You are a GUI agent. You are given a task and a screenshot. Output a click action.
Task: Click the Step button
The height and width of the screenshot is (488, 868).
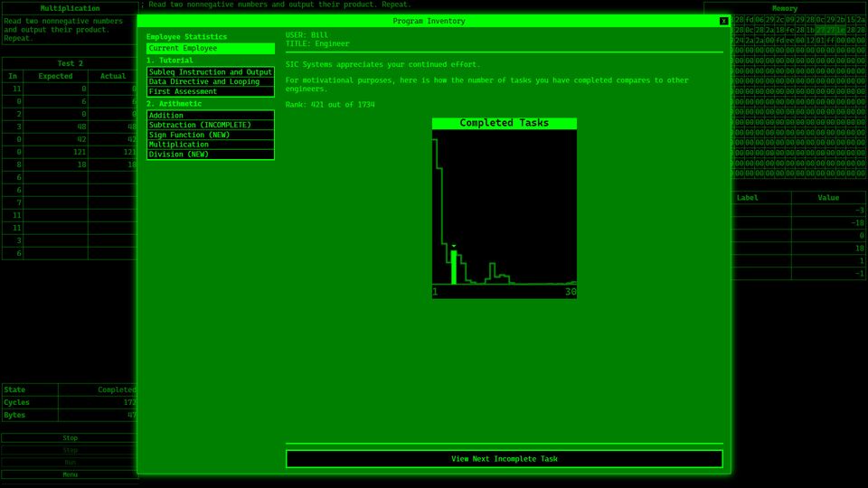(x=70, y=450)
